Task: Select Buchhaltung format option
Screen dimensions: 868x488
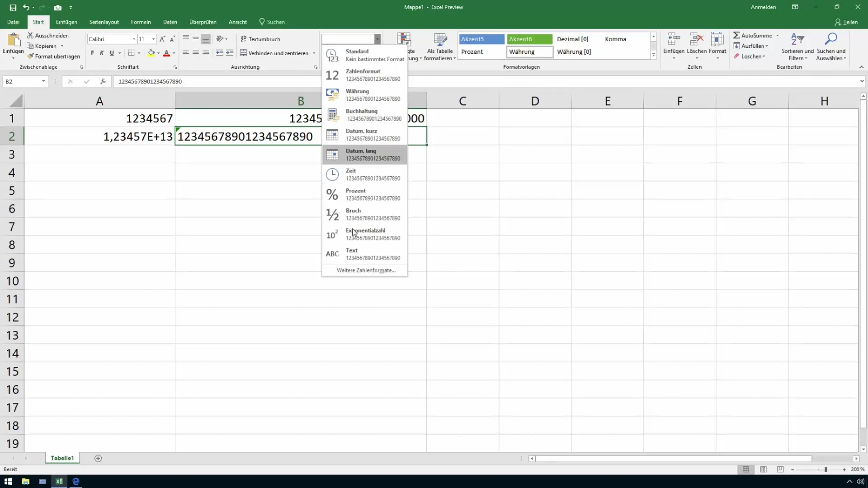Action: point(364,115)
